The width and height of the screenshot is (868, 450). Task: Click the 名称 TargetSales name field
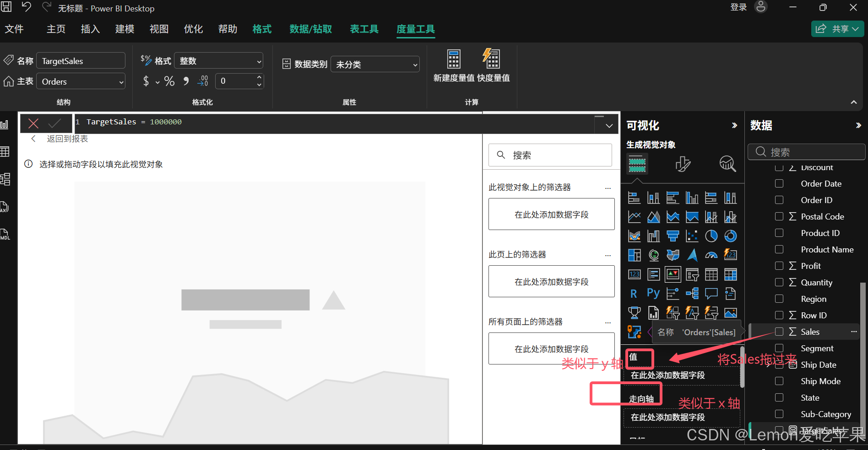[x=81, y=61]
